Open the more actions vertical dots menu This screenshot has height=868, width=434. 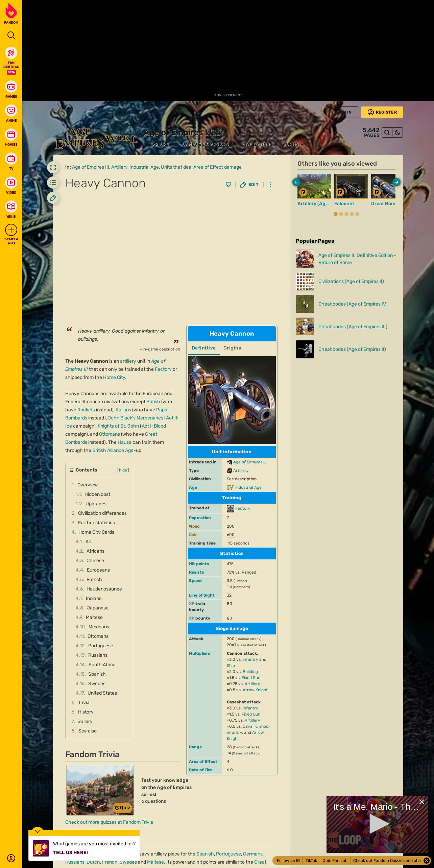[x=270, y=185]
